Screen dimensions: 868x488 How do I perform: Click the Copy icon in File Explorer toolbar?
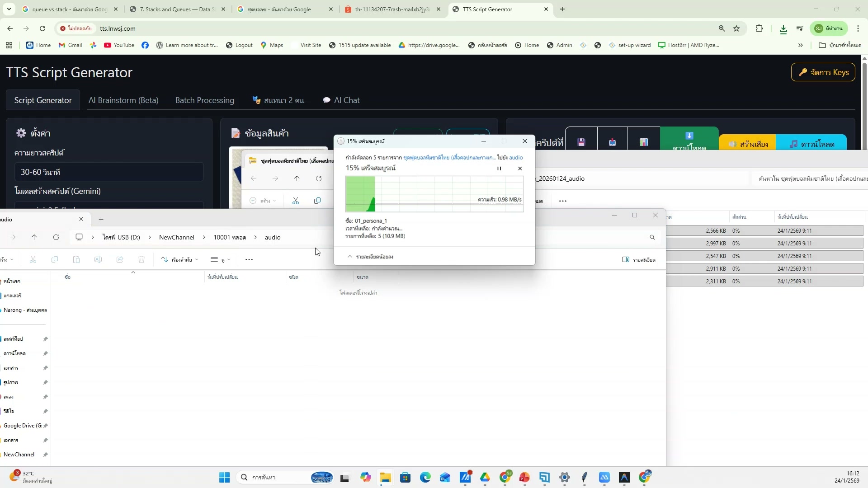click(x=55, y=259)
